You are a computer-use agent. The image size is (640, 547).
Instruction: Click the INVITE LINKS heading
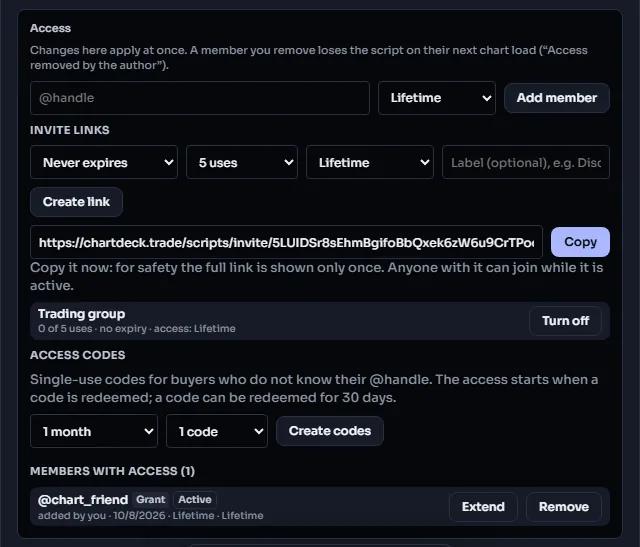69,130
